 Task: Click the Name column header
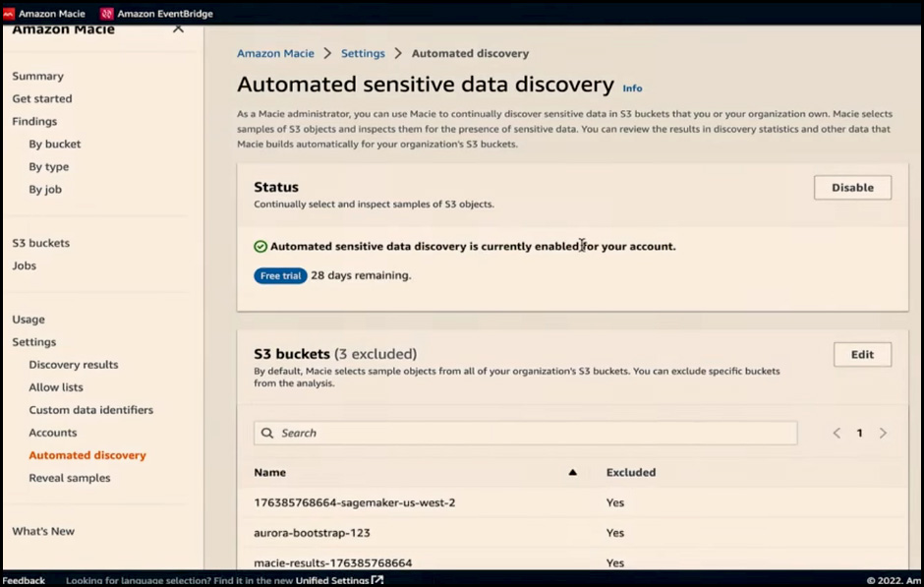[270, 473]
